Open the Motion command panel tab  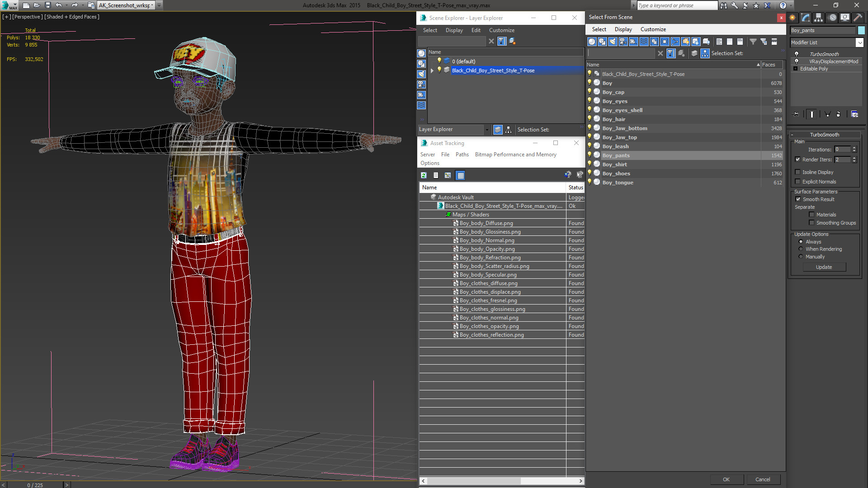(x=832, y=18)
